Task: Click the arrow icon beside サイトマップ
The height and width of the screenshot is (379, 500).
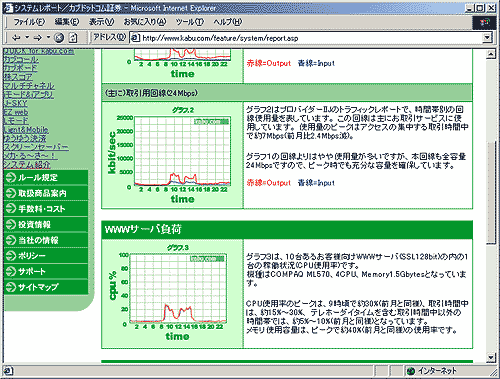Action: 11,287
